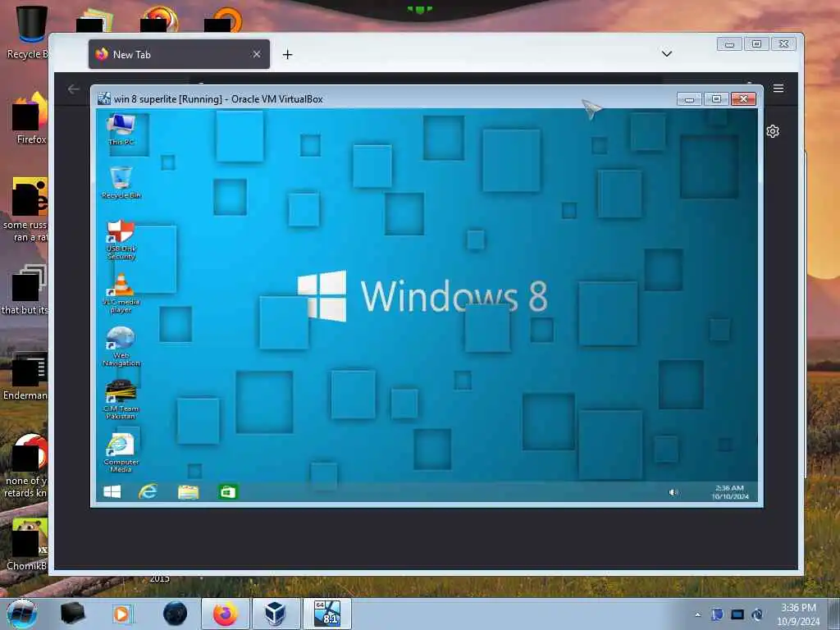Close the New Tab tab
This screenshot has width=840, height=630.
click(x=257, y=54)
